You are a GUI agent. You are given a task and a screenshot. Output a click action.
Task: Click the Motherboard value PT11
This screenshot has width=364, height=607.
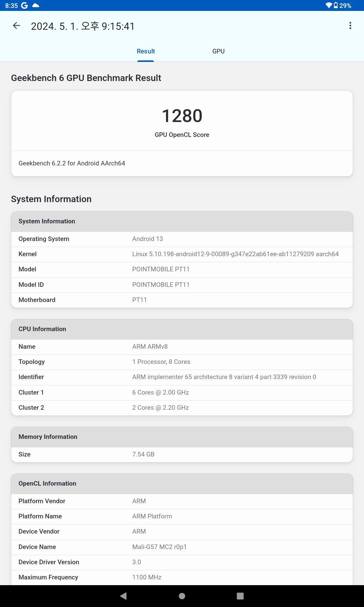(140, 300)
